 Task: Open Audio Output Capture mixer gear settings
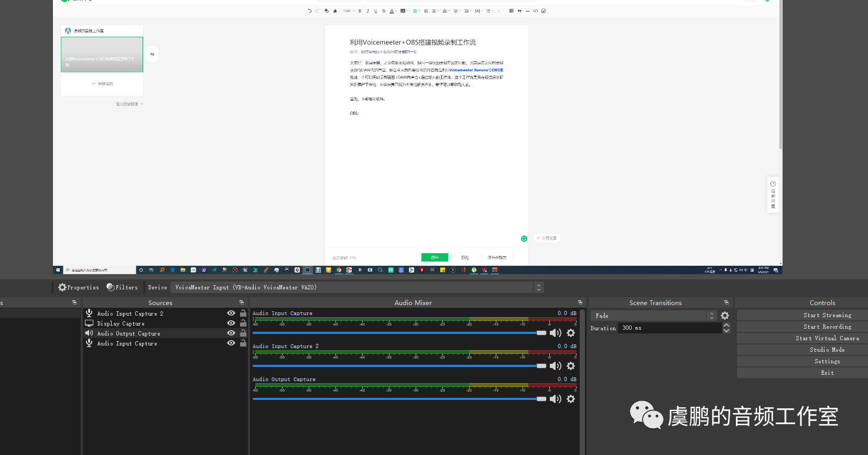[x=571, y=399]
